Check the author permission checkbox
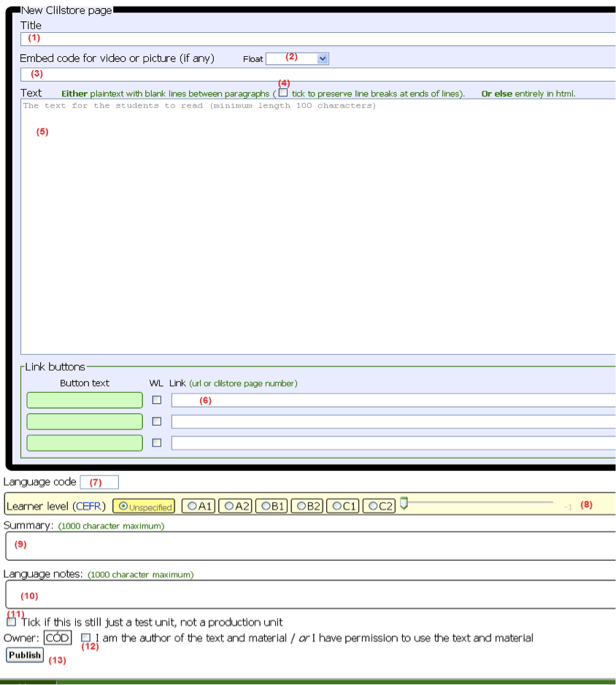 (86, 638)
